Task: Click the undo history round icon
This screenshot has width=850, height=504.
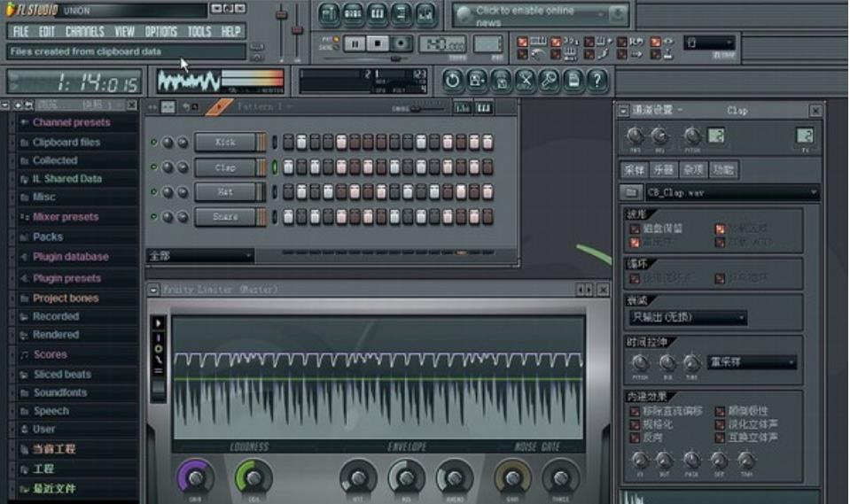Action: 452,81
